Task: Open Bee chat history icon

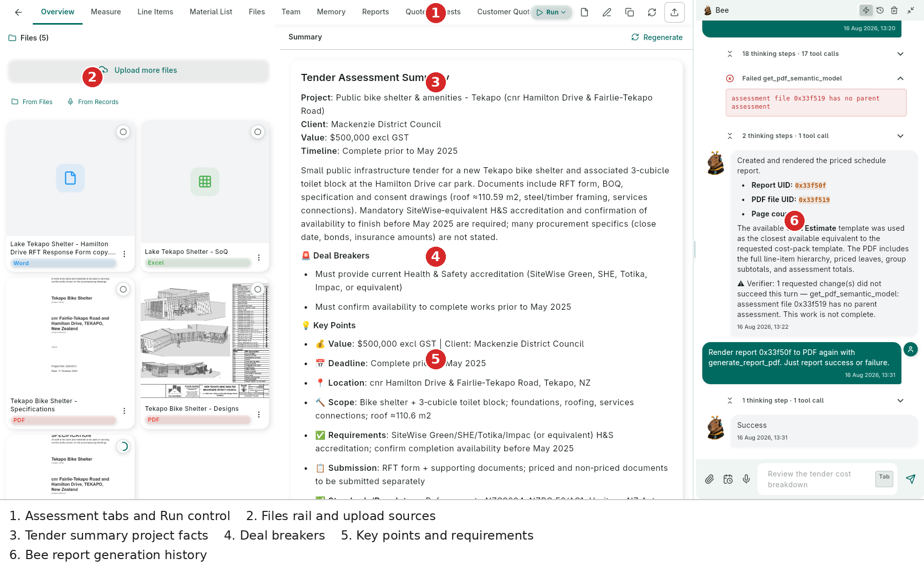Action: [880, 10]
